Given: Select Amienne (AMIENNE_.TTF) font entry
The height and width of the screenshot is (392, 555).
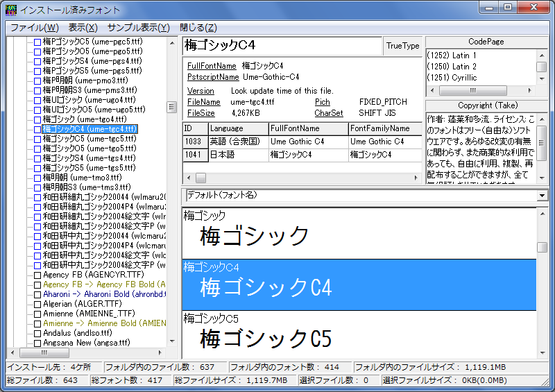Looking at the screenshot, I should coord(89,314).
